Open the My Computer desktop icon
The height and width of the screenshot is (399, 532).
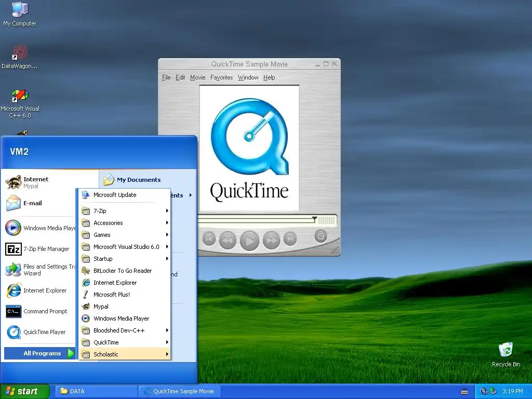[20, 14]
